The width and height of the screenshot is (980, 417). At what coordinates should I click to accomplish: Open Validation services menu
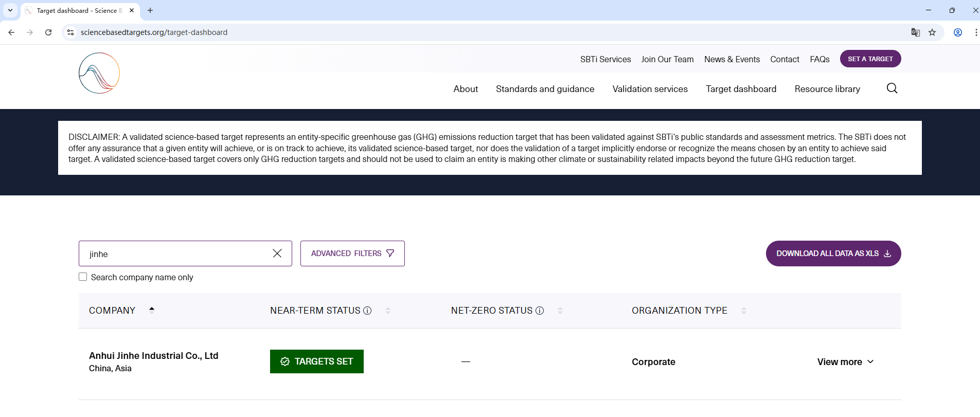click(650, 89)
